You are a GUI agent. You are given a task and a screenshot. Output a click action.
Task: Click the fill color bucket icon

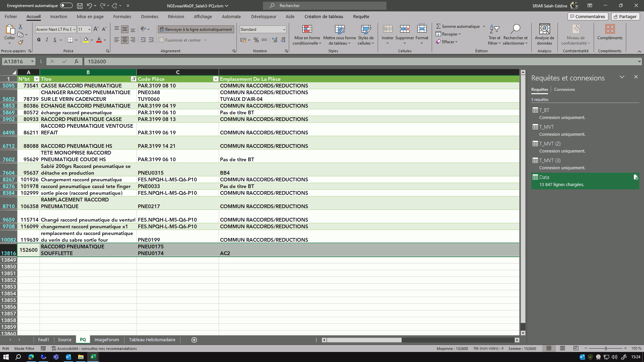[x=86, y=40]
